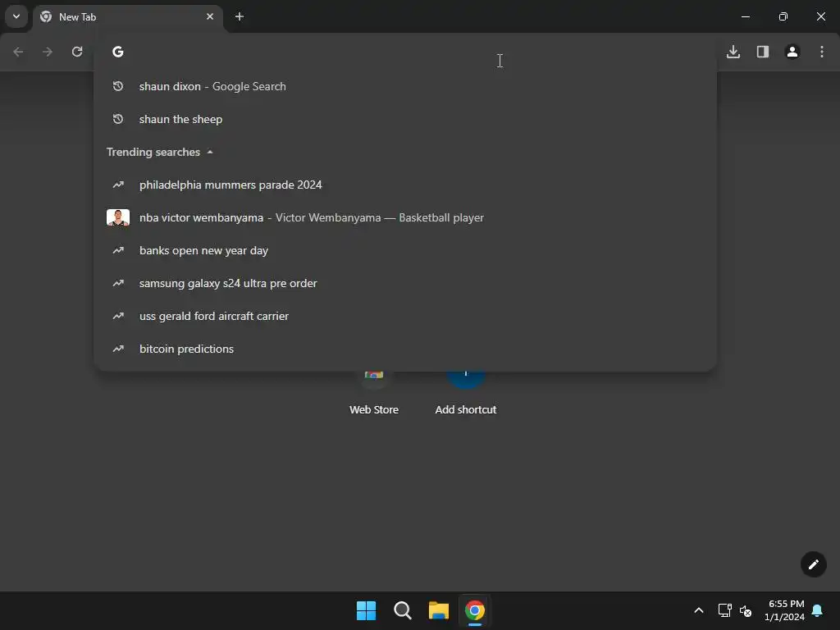Open a new tab with plus button
This screenshot has width=840, height=630.
[240, 16]
